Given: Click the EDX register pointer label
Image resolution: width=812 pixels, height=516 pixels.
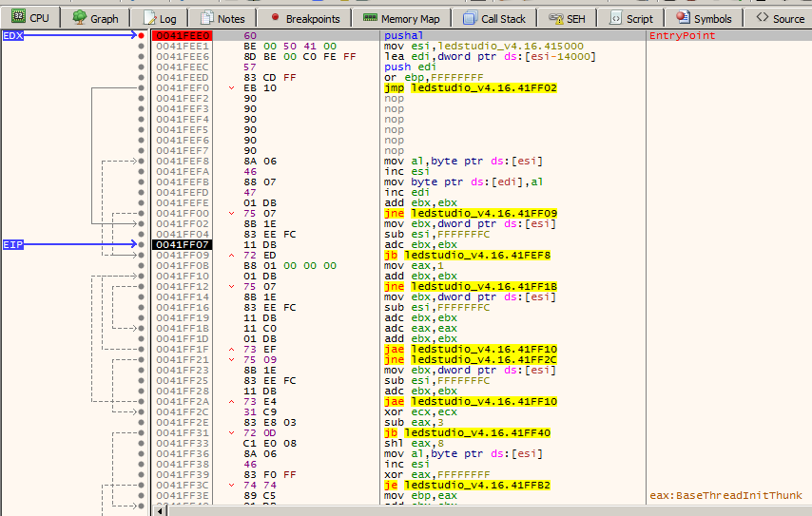Looking at the screenshot, I should 13,36.
